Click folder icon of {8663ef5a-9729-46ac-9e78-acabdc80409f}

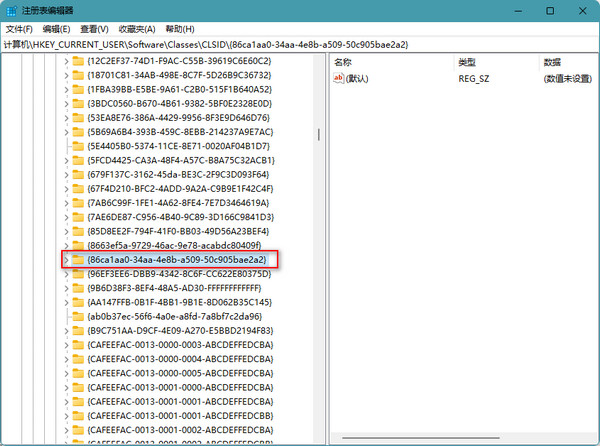coord(78,245)
